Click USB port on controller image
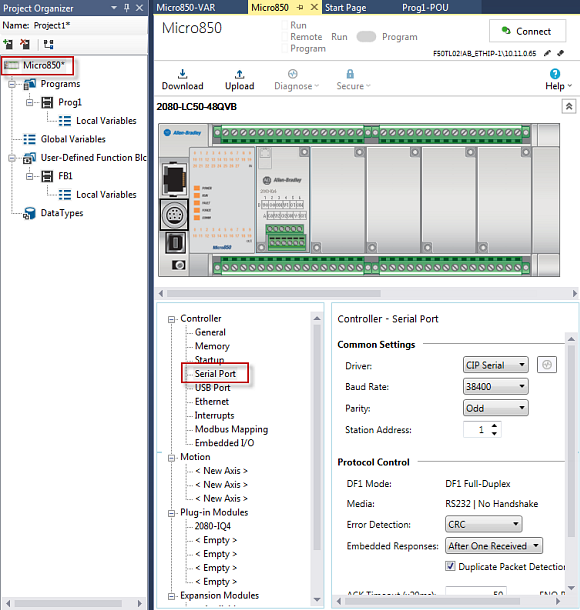The image size is (580, 610). click(x=175, y=243)
